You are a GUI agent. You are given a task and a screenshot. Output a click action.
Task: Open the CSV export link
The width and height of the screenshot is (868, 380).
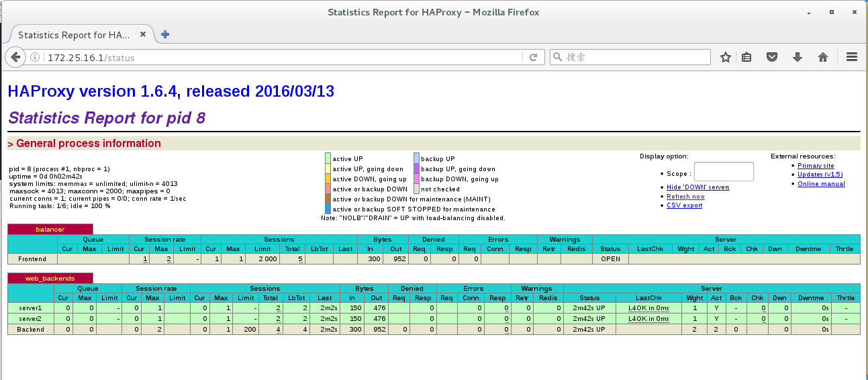[x=684, y=205]
